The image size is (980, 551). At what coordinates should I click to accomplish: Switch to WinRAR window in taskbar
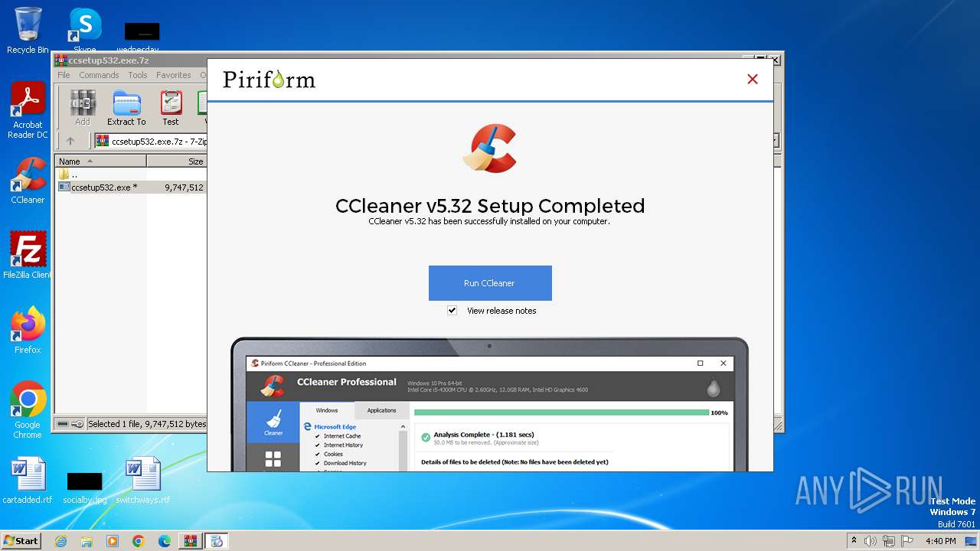pos(190,541)
